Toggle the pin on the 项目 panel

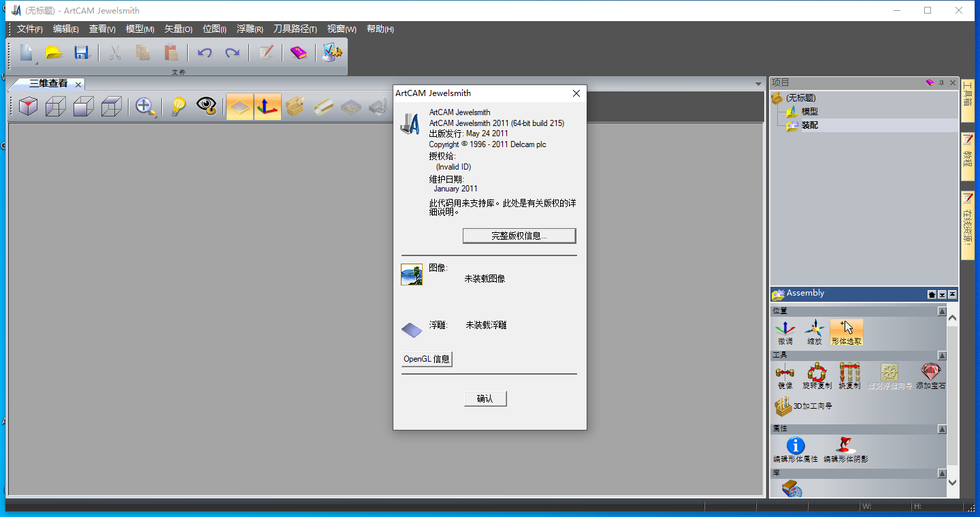(942, 82)
